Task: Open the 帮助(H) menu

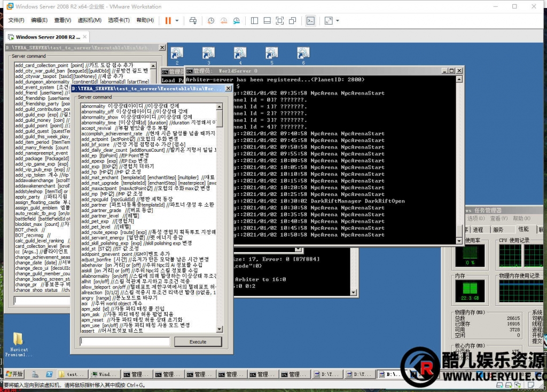Action: 145,20
